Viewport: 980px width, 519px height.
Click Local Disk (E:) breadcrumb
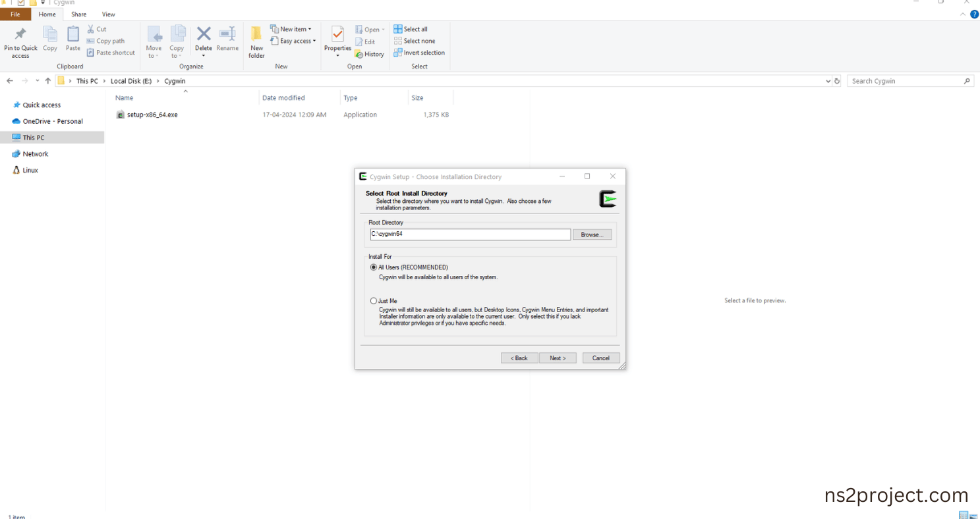pos(130,81)
